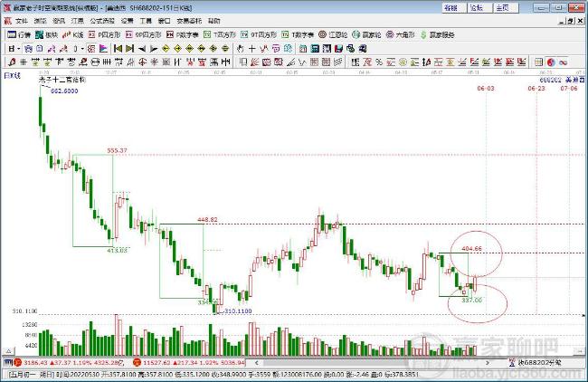Screen dimensions: 588x382
Task: Click the 404.66 price label
Action: (x=471, y=248)
